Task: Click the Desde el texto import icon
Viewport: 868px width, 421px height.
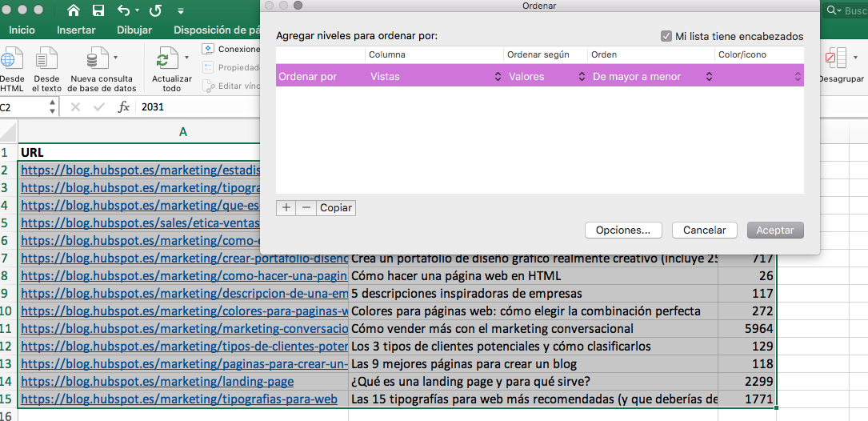Action: click(x=46, y=58)
